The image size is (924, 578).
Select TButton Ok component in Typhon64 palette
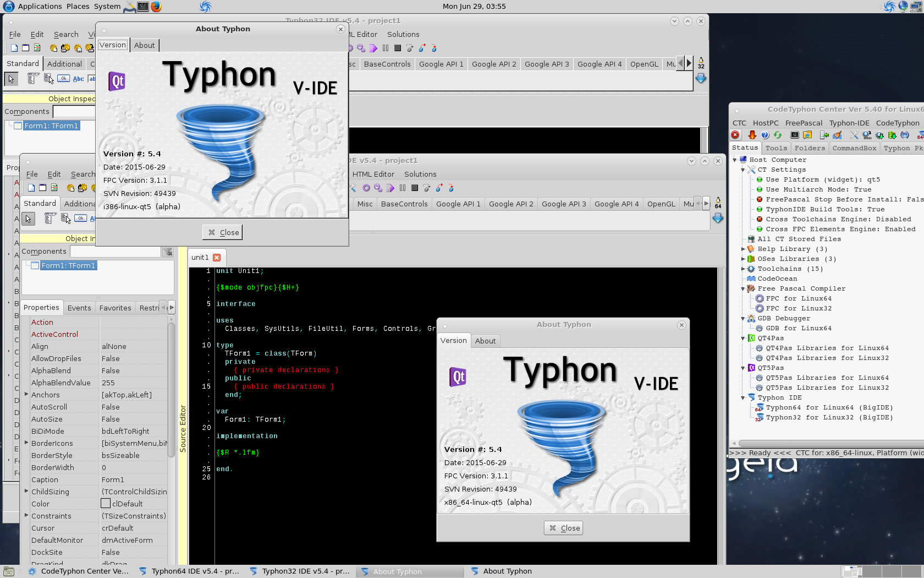[x=80, y=219]
